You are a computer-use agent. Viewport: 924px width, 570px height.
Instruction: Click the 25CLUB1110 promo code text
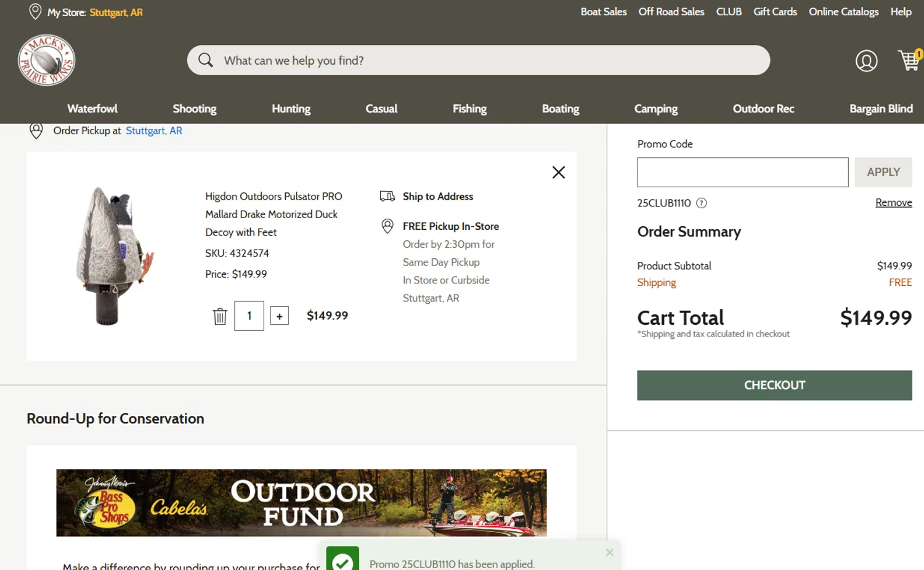click(664, 203)
